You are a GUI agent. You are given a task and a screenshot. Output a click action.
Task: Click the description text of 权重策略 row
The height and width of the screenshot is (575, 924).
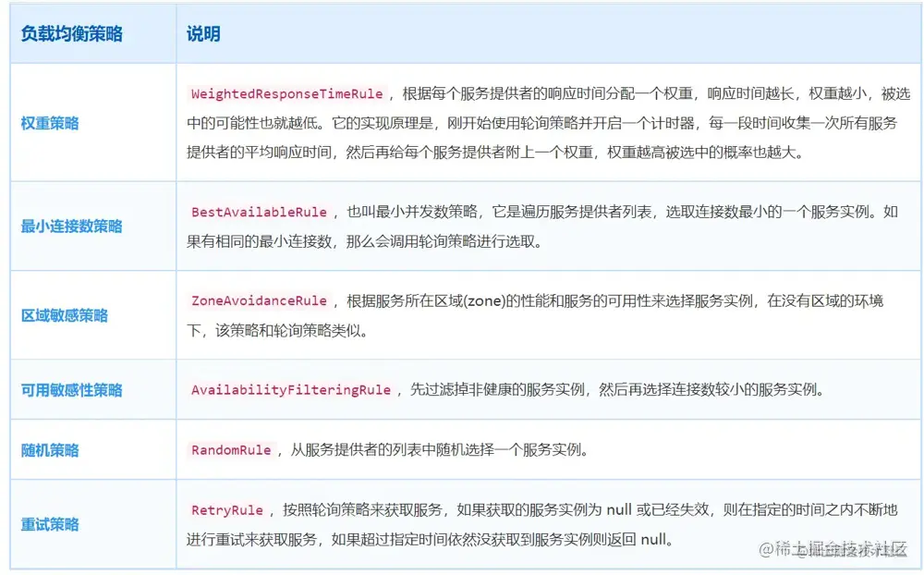click(545, 123)
